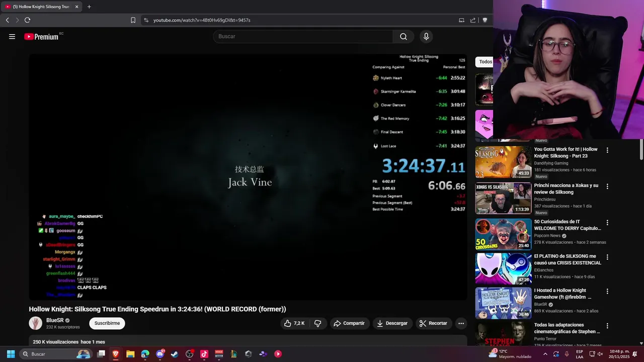Open the BlueSR channel avatar
644x362 pixels.
pyautogui.click(x=35, y=323)
